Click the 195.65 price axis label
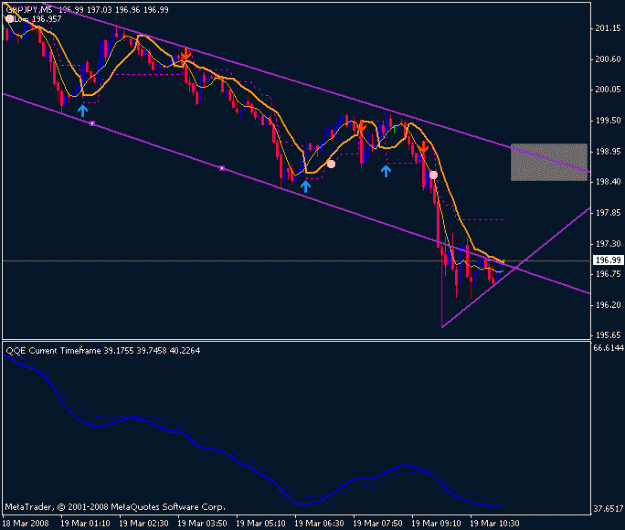 [x=608, y=335]
